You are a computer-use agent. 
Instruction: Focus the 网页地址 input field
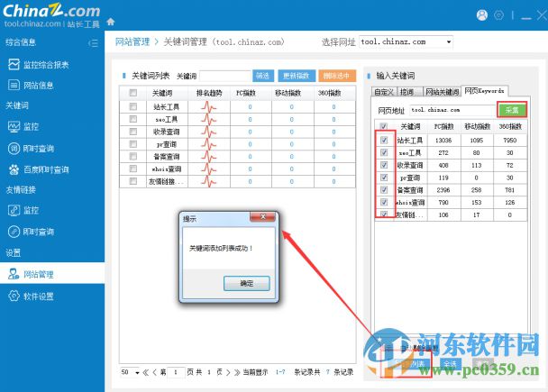tap(452, 110)
